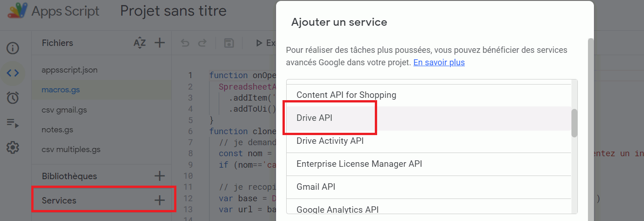Open the Editor code icon in sidebar

(x=13, y=73)
